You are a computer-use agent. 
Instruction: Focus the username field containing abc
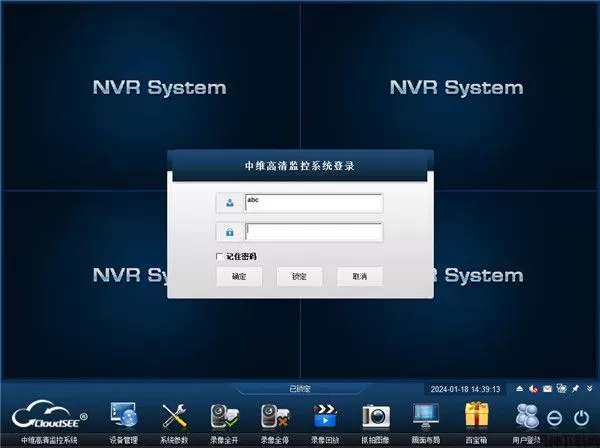313,203
